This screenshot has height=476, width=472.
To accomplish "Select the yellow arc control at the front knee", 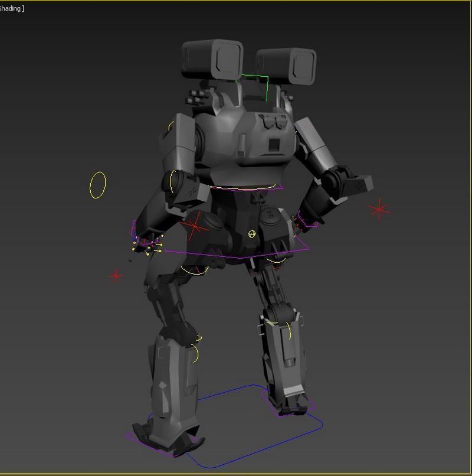I will (196, 353).
